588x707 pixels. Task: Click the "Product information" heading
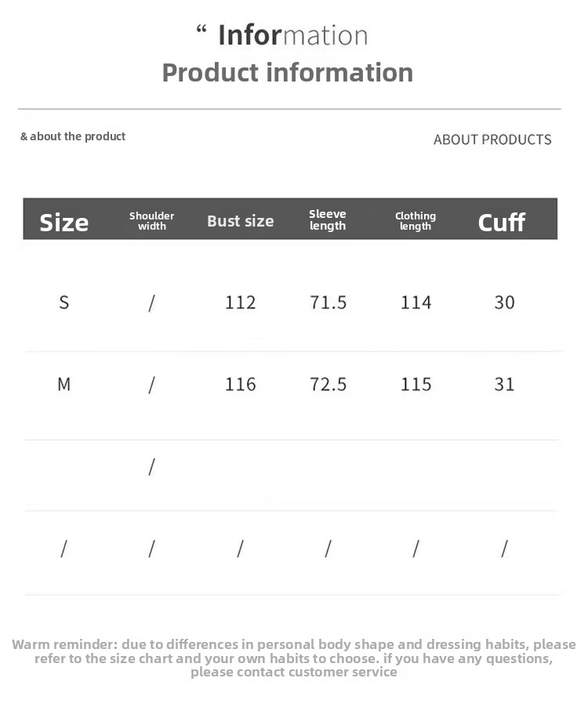(287, 72)
